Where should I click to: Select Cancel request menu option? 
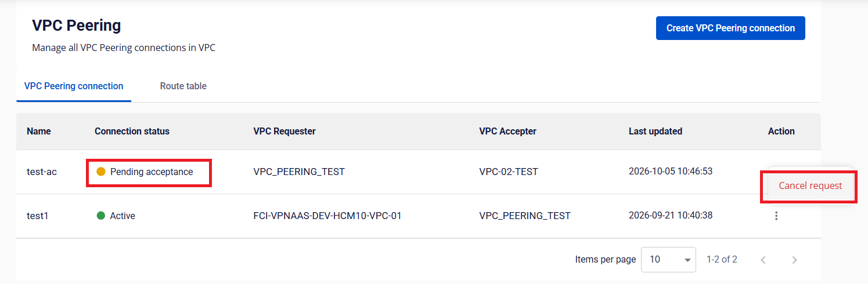810,185
